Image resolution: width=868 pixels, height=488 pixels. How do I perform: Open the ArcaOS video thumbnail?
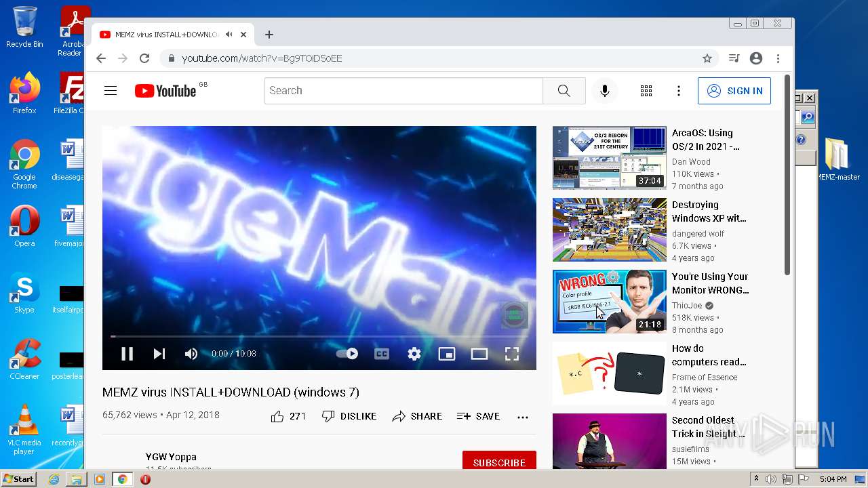610,157
